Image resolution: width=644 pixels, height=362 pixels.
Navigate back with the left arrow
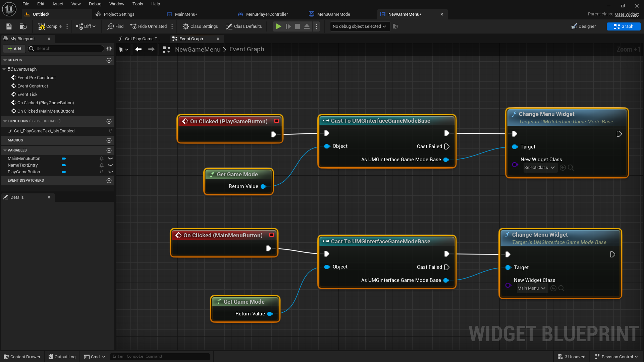(x=138, y=49)
